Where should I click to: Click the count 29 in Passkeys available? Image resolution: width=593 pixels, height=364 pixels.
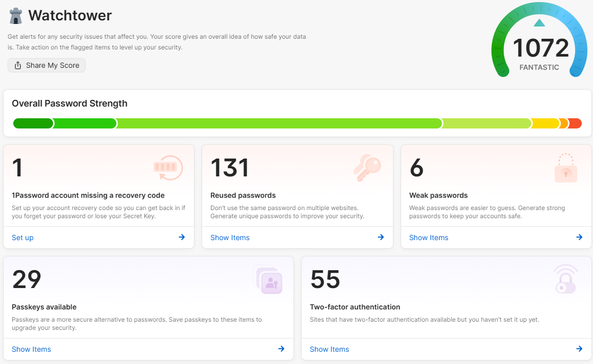tap(27, 279)
